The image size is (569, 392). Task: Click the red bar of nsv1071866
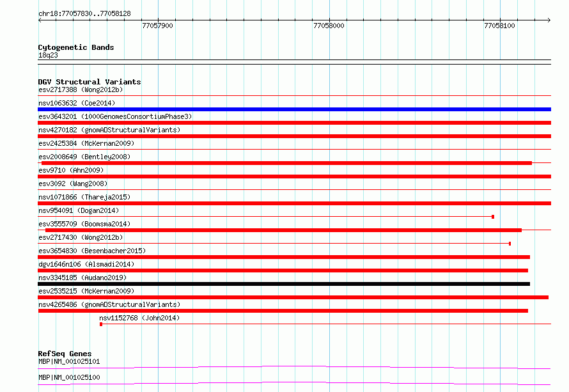(x=294, y=203)
